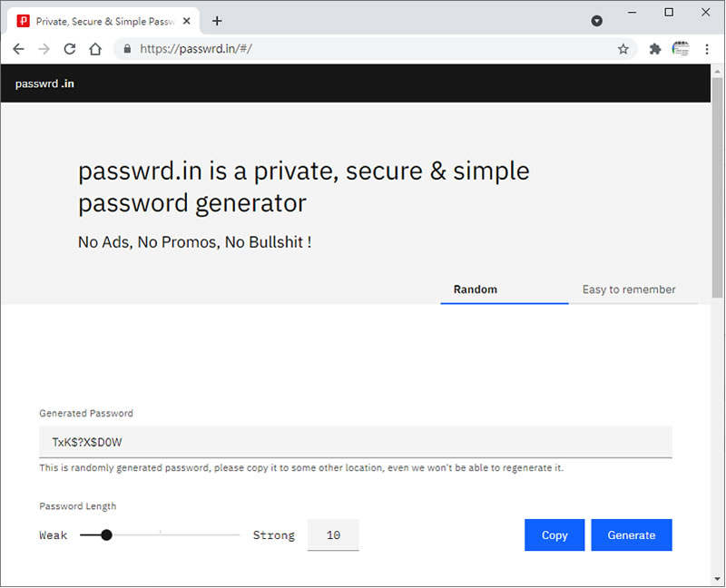Screen dimensions: 726x588
Task: Click the passwrd .in header logo
Action: pyautogui.click(x=44, y=83)
